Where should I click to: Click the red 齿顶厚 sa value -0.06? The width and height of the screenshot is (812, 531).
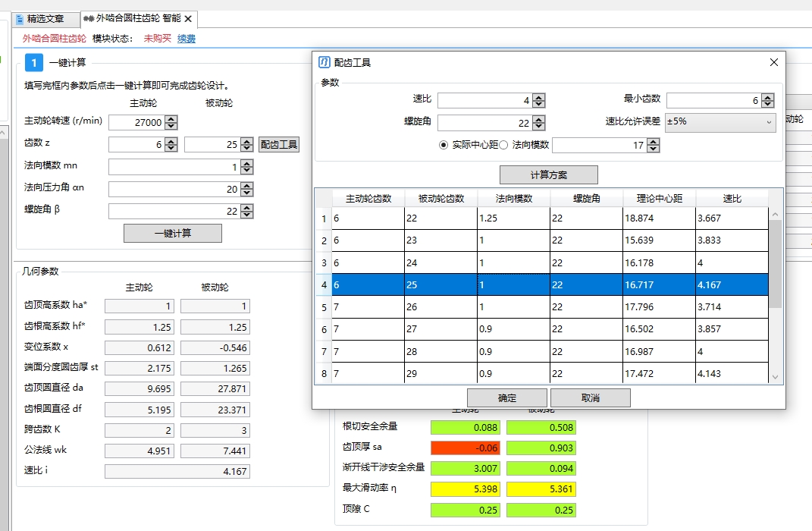coord(465,448)
